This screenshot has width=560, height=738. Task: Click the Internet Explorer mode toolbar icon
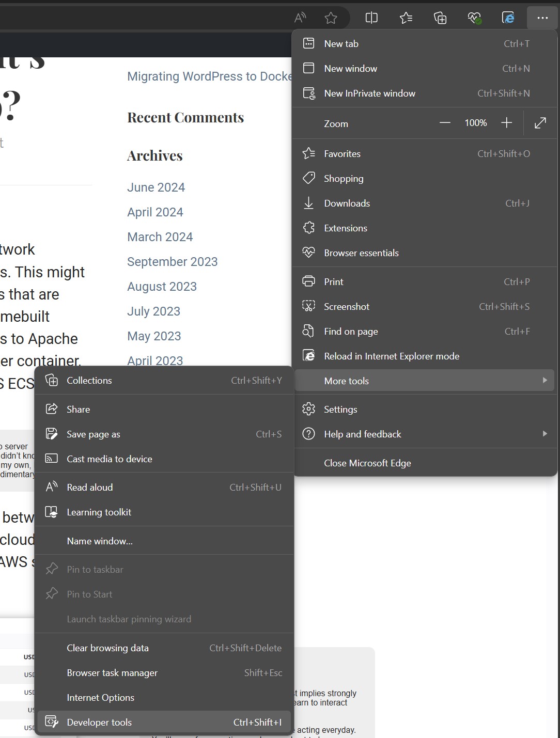click(508, 18)
